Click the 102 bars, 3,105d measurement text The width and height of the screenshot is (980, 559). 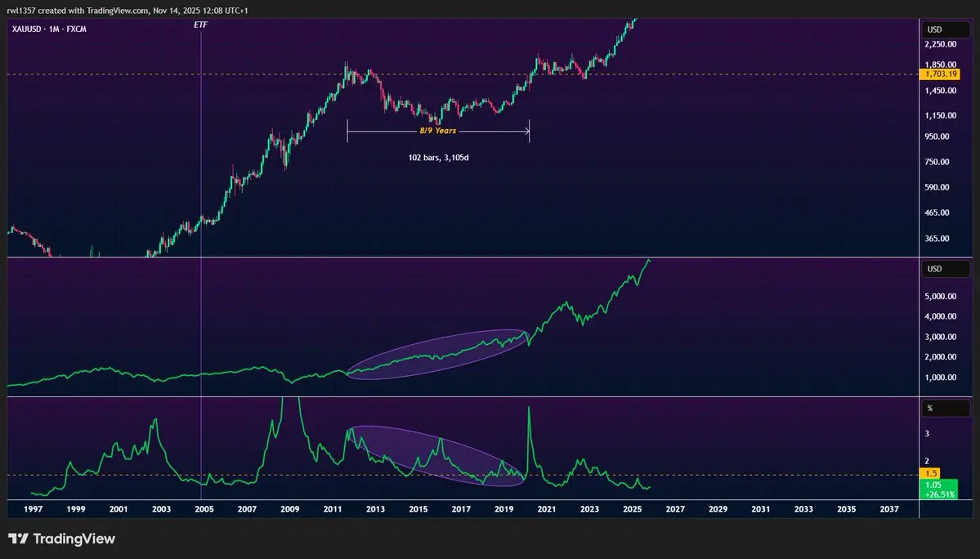pos(438,158)
